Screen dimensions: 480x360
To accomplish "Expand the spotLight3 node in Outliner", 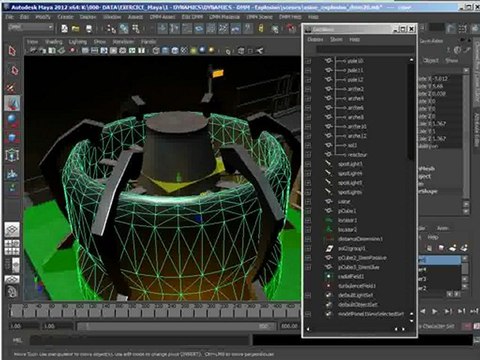I will pyautogui.click(x=308, y=164).
